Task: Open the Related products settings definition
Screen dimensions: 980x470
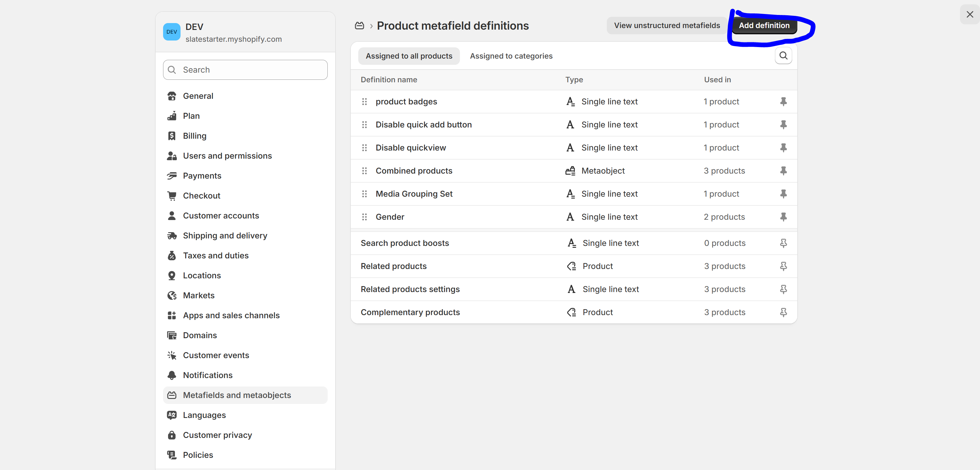Action: coord(410,289)
